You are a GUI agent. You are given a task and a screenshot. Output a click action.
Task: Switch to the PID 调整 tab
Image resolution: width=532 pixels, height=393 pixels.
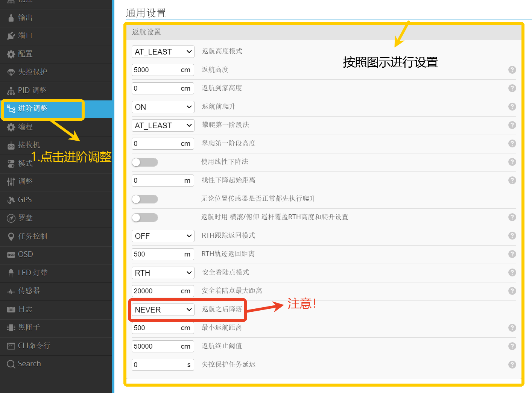[32, 90]
